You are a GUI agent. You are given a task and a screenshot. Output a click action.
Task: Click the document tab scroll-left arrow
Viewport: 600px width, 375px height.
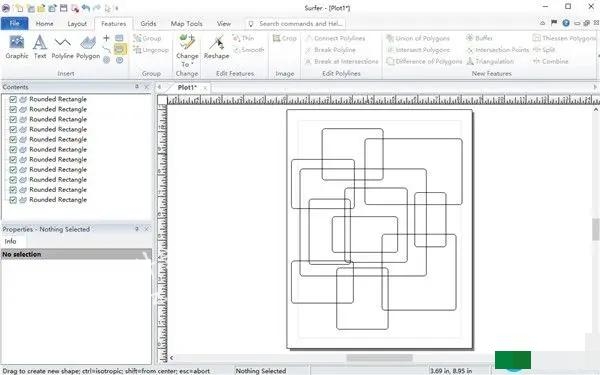coord(160,87)
